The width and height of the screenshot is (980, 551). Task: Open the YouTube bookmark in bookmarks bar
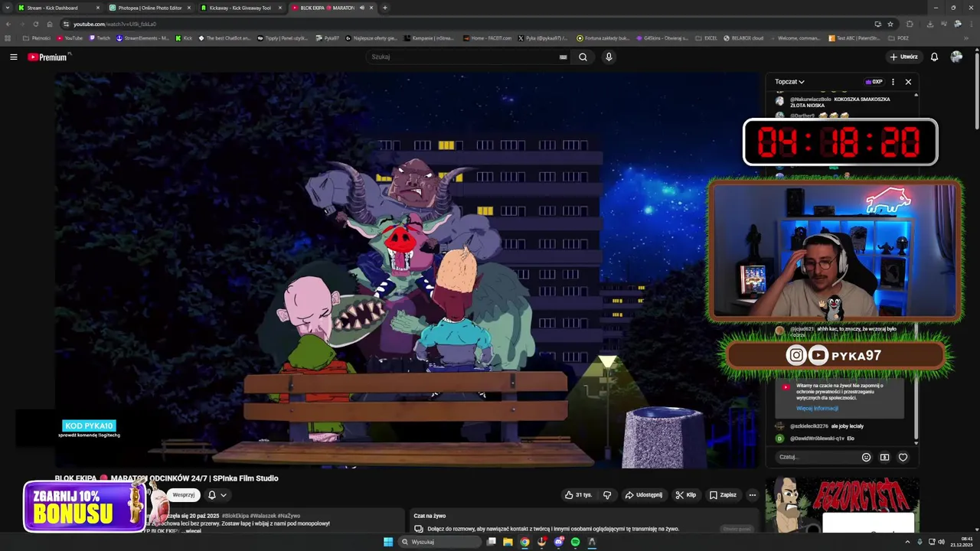pyautogui.click(x=69, y=37)
